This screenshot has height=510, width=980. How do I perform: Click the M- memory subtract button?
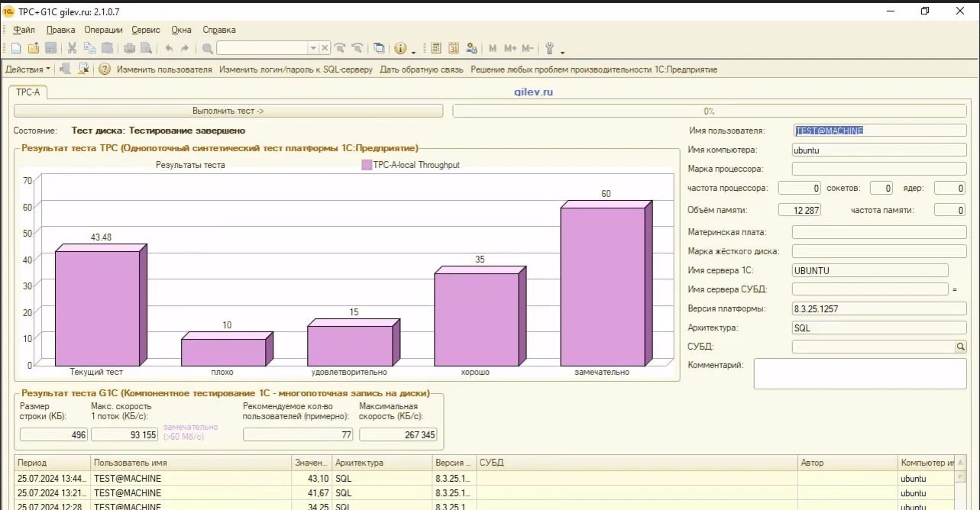coord(528,48)
